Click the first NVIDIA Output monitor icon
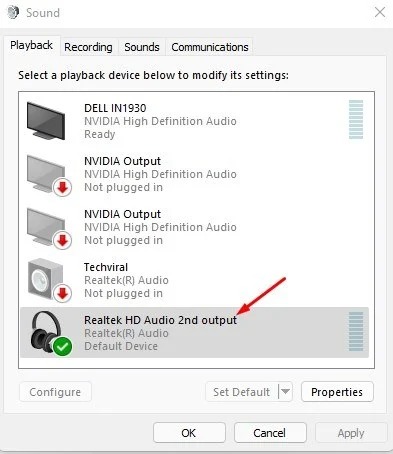Viewport: 393px width, 454px height. click(46, 174)
